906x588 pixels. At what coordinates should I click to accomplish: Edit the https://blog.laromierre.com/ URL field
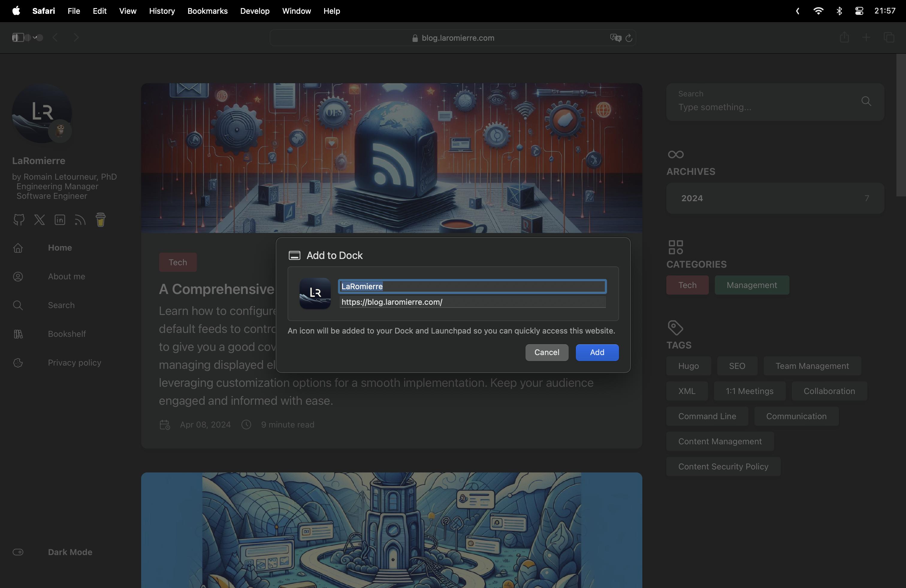[472, 302]
